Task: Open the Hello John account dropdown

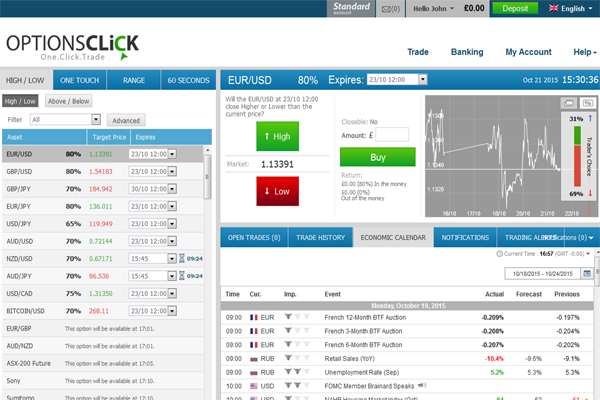Action: [434, 8]
